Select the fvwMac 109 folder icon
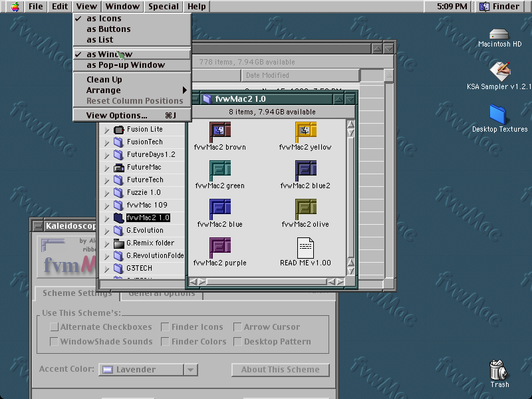 tap(118, 205)
